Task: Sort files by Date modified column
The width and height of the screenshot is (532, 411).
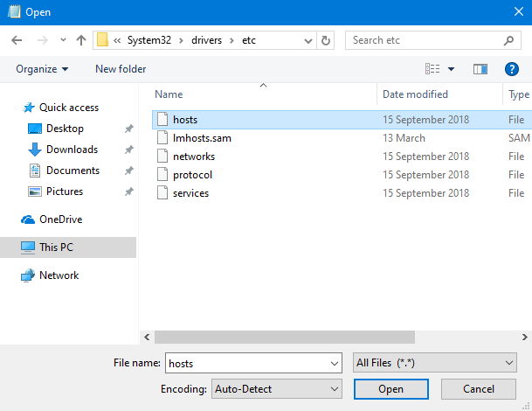Action: click(x=415, y=94)
